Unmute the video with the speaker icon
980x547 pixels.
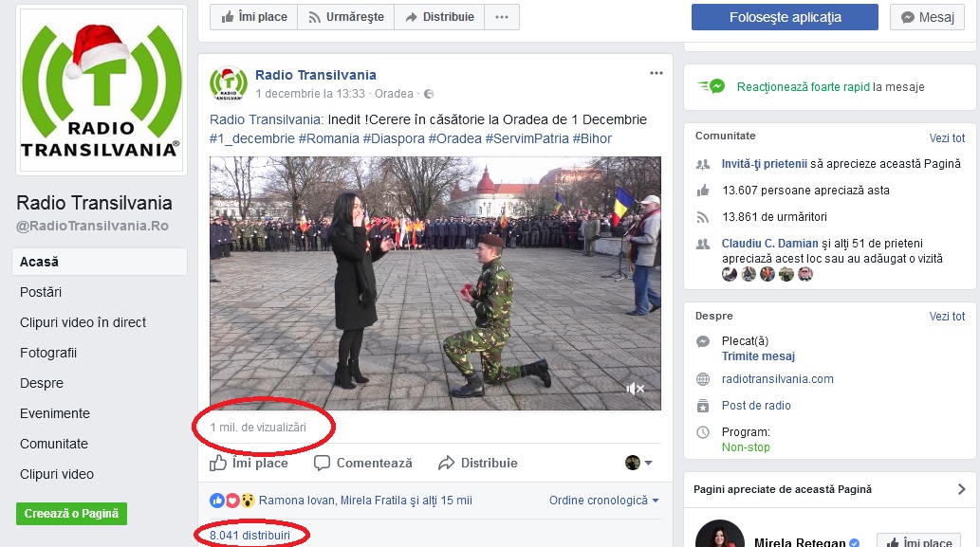[635, 389]
